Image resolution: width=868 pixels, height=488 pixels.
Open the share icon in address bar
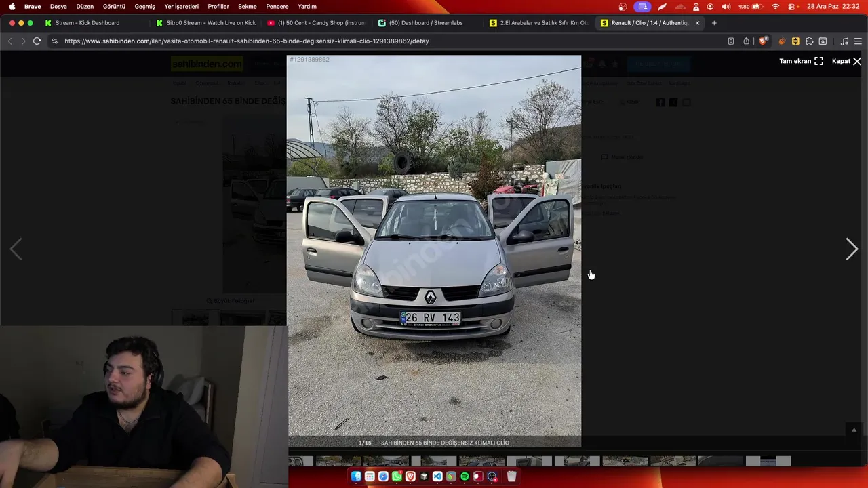[x=746, y=41]
